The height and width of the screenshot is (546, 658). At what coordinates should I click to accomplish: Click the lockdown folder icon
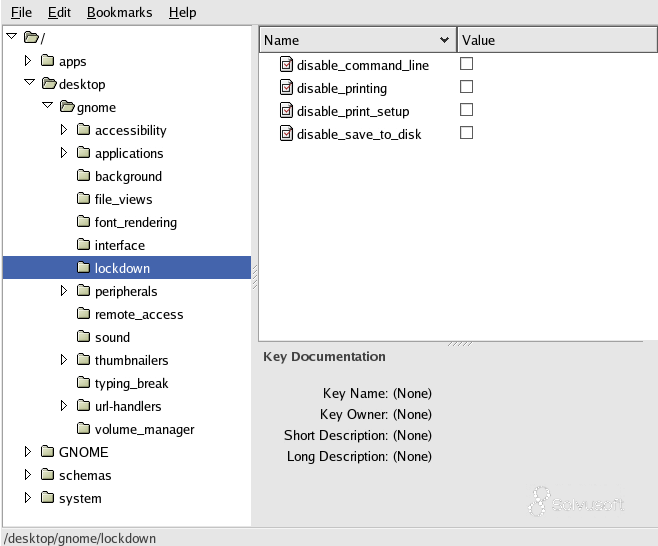click(x=84, y=267)
